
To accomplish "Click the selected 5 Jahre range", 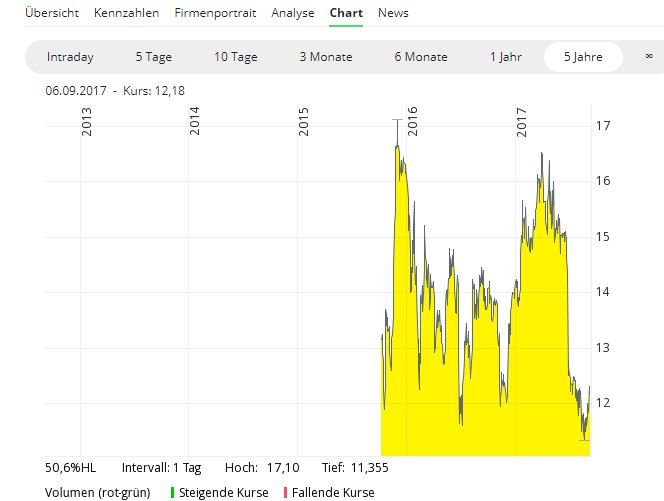I will click(x=583, y=57).
